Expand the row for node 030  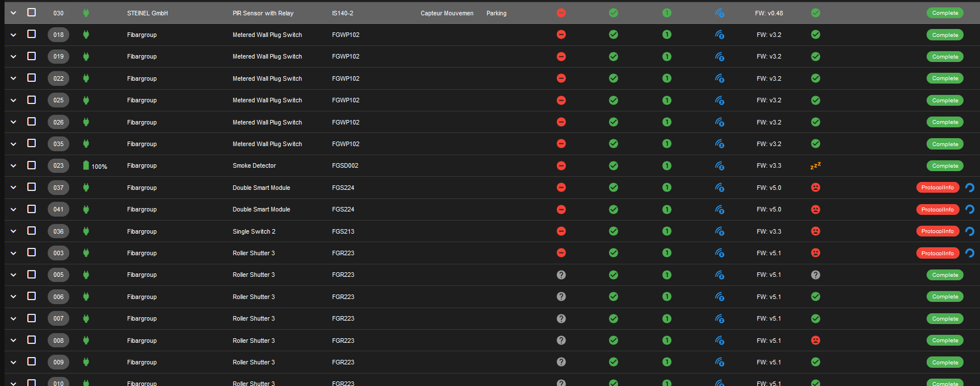13,13
